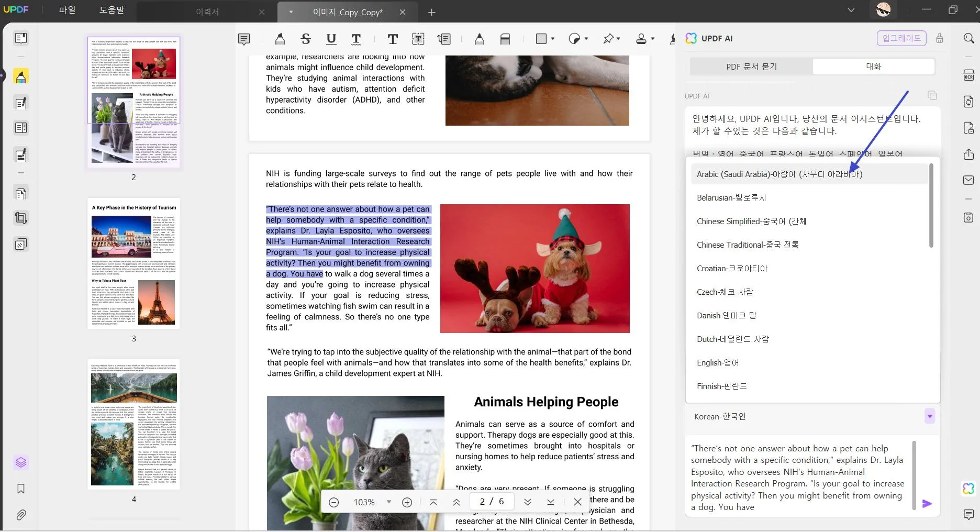The width and height of the screenshot is (980, 532).
Task: Zoom out with minus button
Action: 333,502
